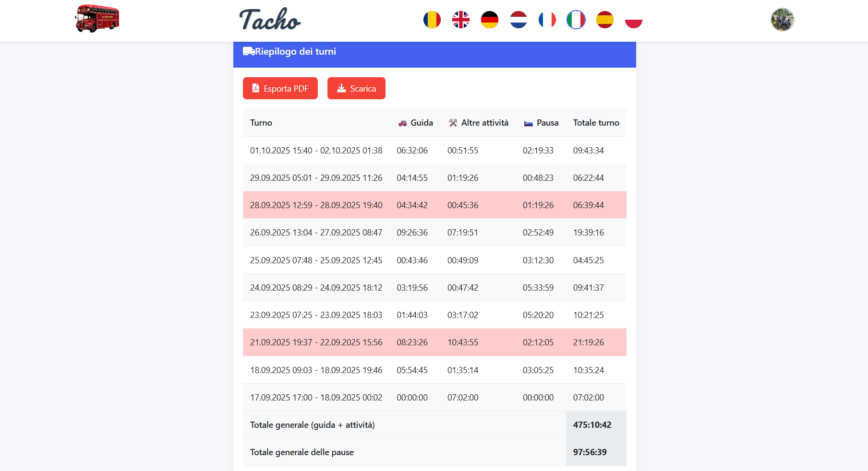
Task: Change language to Spanish flag
Action: point(604,20)
